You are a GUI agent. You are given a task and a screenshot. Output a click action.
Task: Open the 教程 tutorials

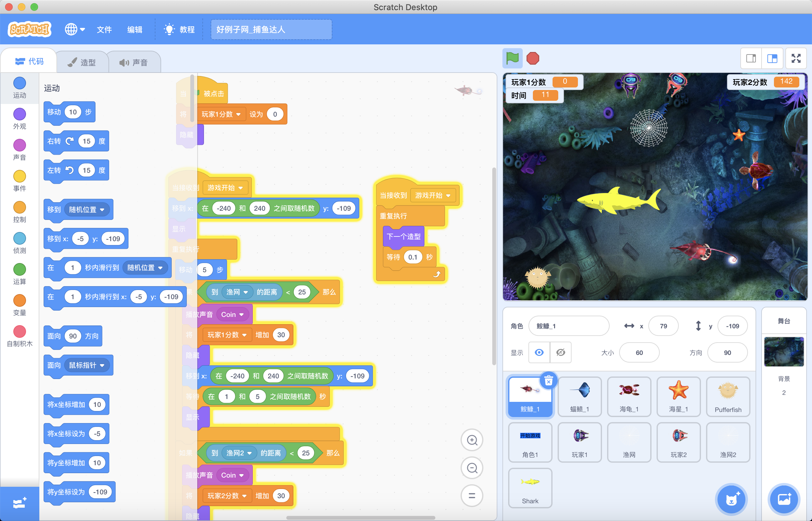[179, 29]
